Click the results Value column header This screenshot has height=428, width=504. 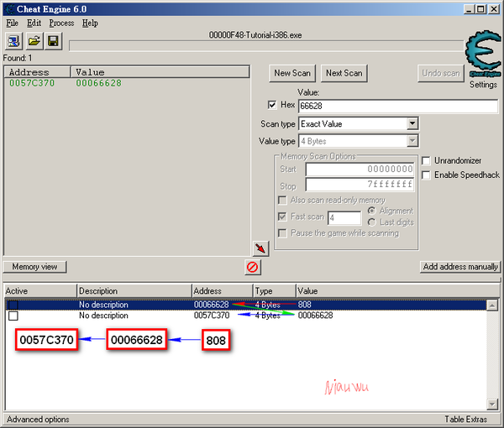[x=160, y=72]
